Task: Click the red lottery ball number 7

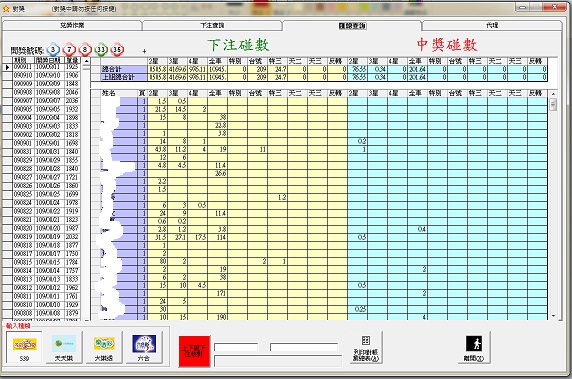Action: point(69,49)
